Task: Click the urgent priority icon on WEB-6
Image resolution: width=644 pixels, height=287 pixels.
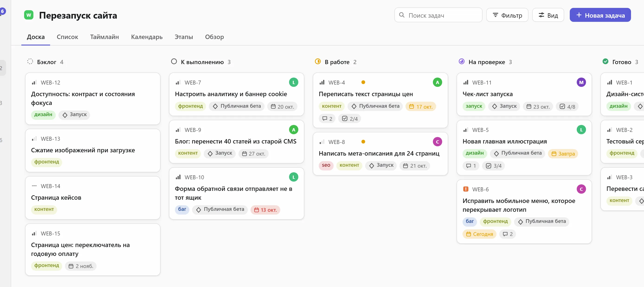Action: click(466, 189)
